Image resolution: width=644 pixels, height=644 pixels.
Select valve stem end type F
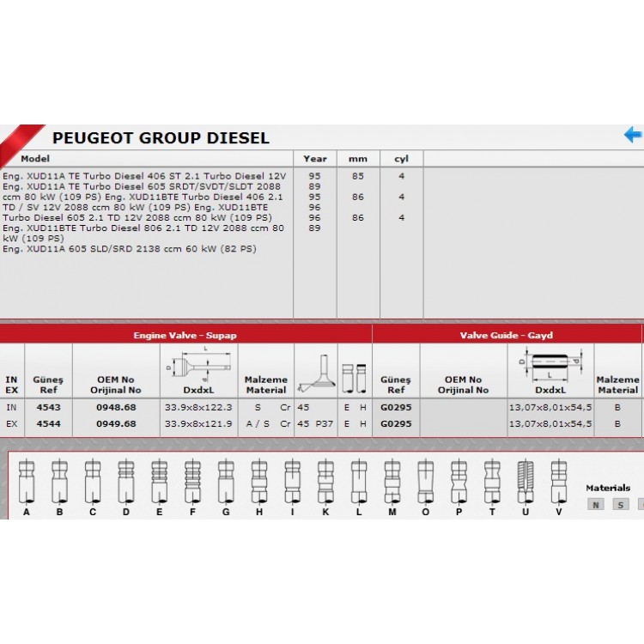click(x=192, y=488)
